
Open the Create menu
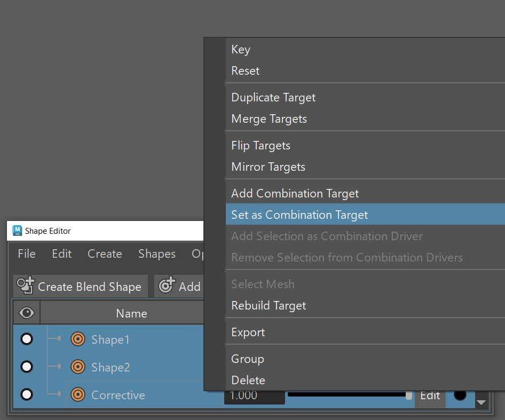click(105, 254)
